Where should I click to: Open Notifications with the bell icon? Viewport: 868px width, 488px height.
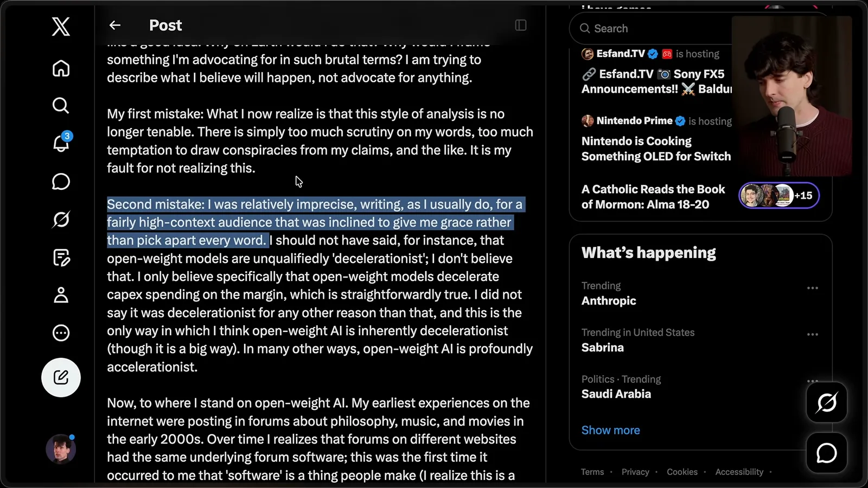point(61,143)
